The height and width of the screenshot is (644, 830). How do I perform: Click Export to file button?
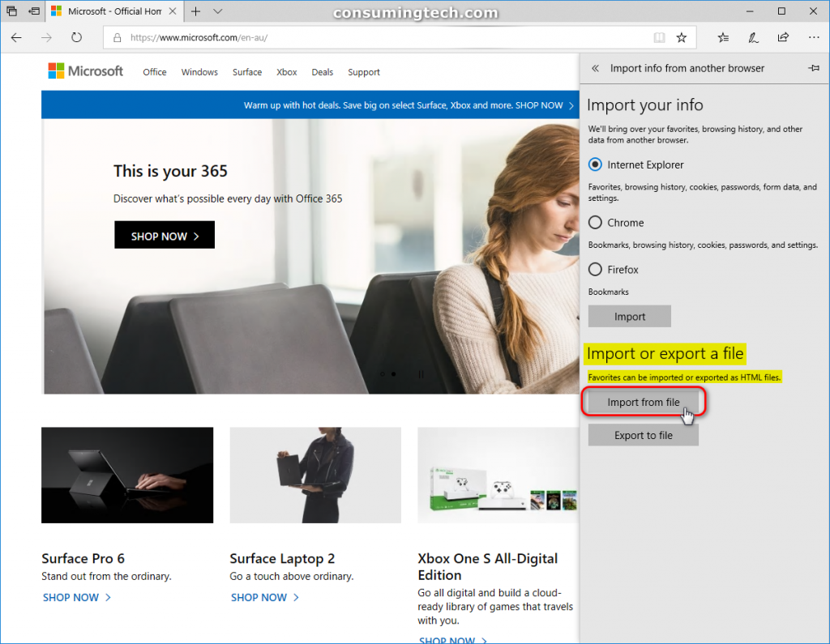coord(643,436)
